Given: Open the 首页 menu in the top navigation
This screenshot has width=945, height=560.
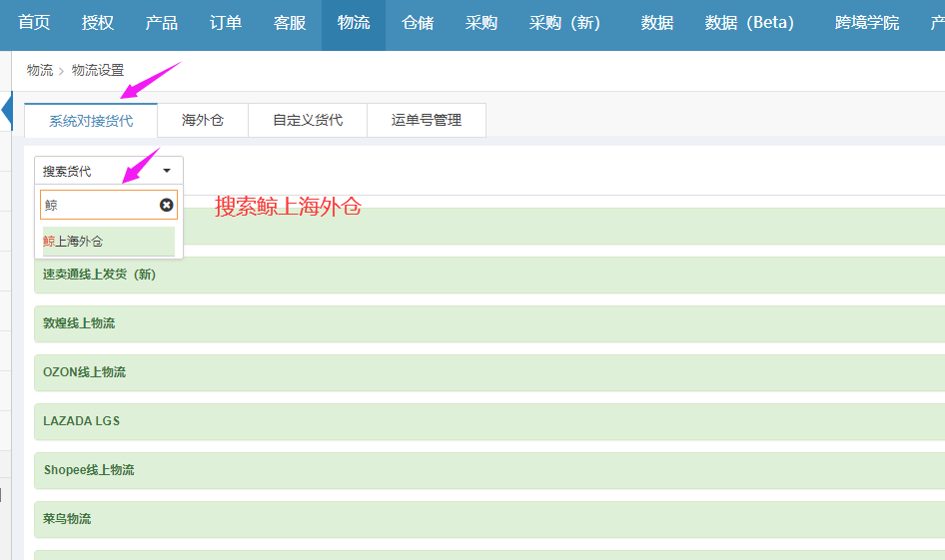Looking at the screenshot, I should pyautogui.click(x=34, y=23).
